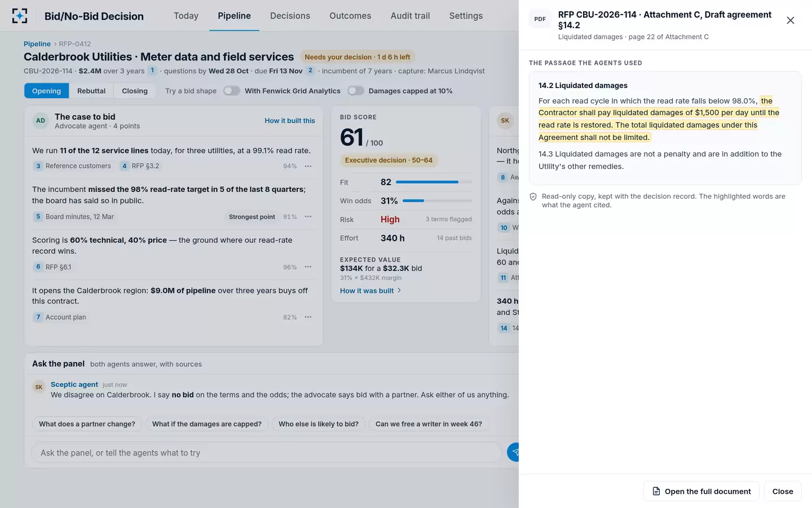Open citation 7 Account plan

point(60,317)
